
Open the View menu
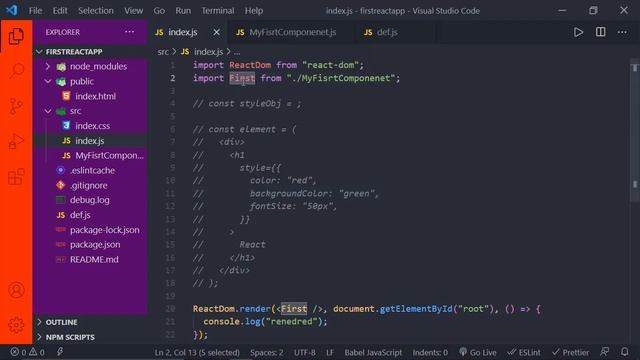pos(133,11)
